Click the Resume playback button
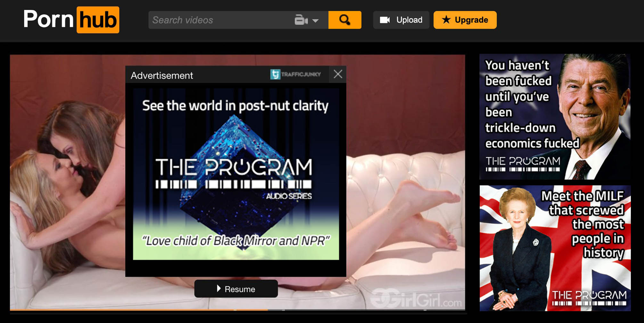 (236, 289)
